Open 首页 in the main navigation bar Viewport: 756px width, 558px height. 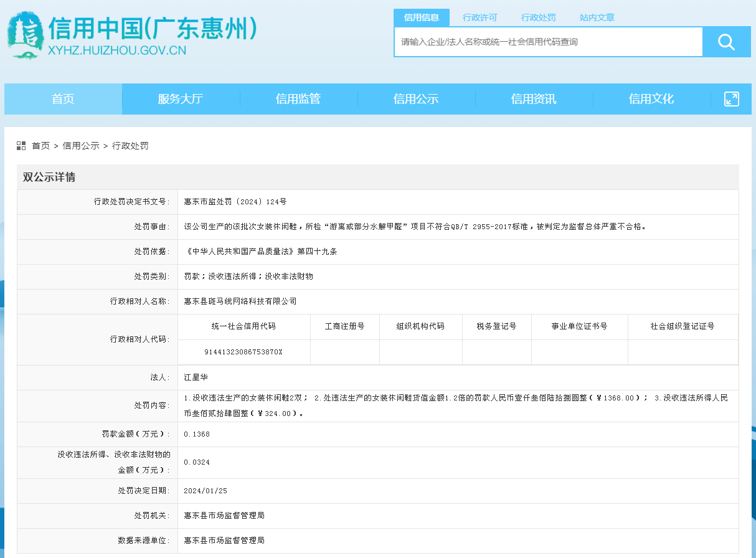(63, 99)
